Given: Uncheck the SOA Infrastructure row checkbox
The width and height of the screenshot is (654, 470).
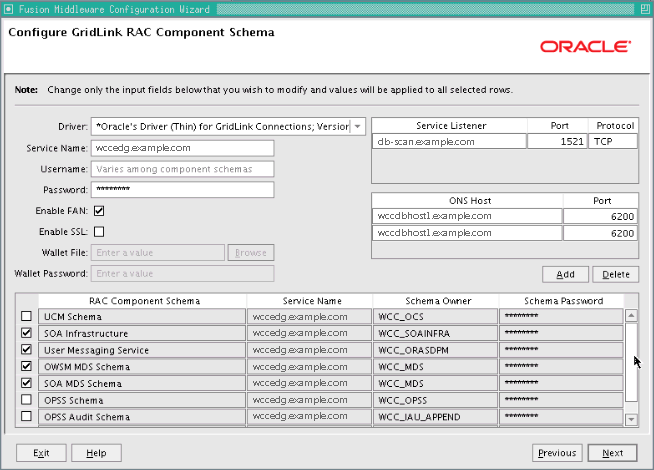Looking at the screenshot, I should coord(26,333).
